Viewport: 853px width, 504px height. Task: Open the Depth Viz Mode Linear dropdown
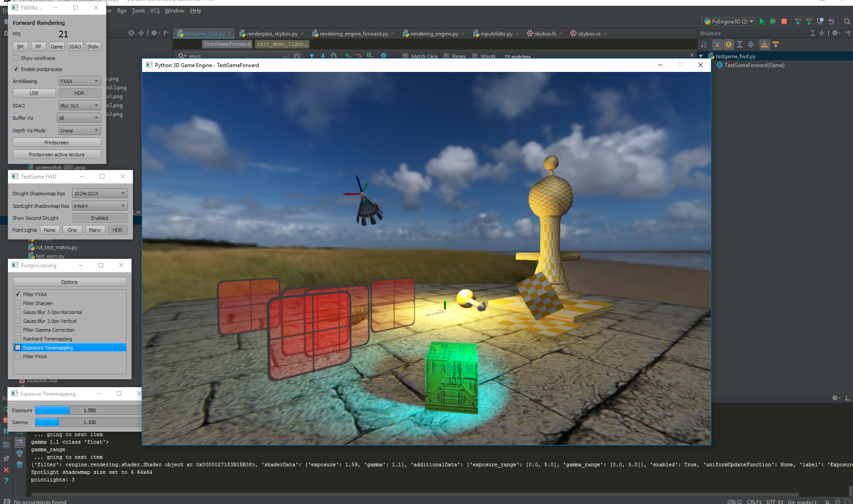tap(80, 130)
